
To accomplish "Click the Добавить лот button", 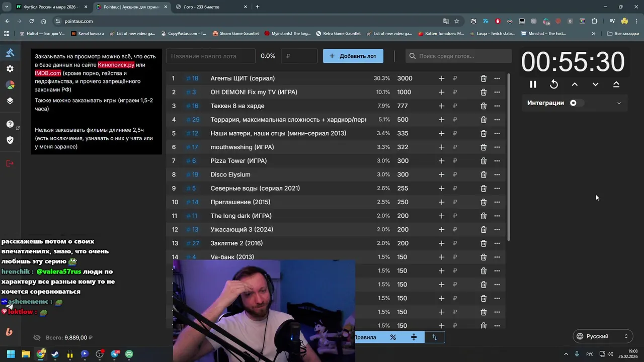I will (353, 56).
